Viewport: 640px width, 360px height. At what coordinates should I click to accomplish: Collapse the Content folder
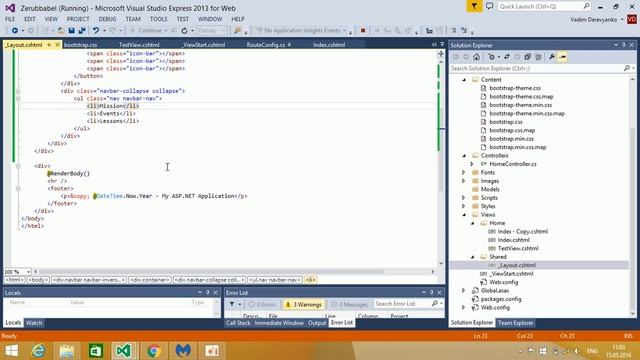point(464,80)
